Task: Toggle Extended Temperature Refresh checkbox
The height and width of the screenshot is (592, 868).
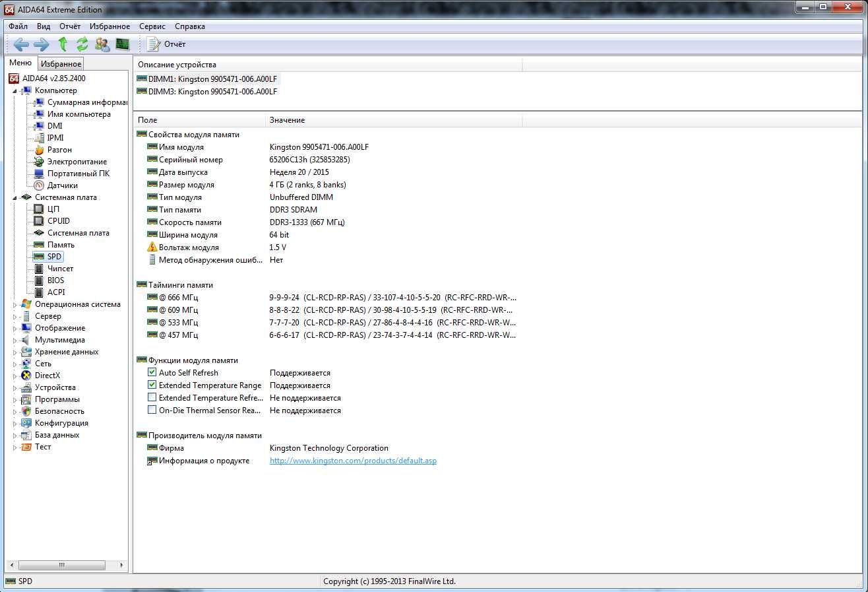Action: coord(152,398)
